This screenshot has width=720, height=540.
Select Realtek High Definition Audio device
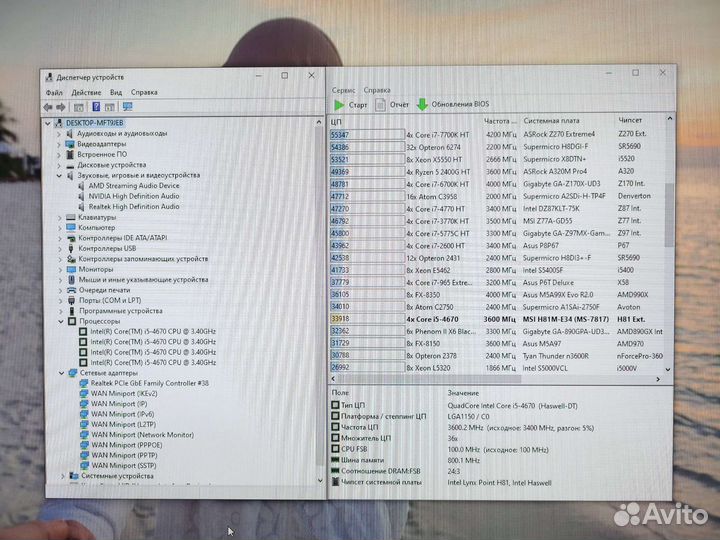(x=134, y=207)
